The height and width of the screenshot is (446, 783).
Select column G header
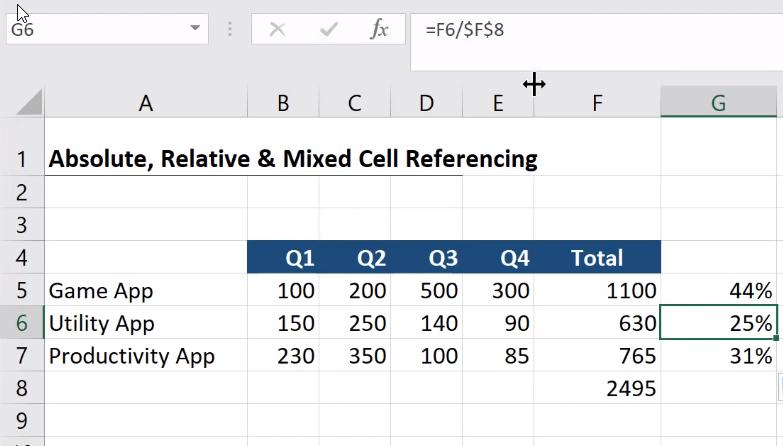click(x=719, y=102)
